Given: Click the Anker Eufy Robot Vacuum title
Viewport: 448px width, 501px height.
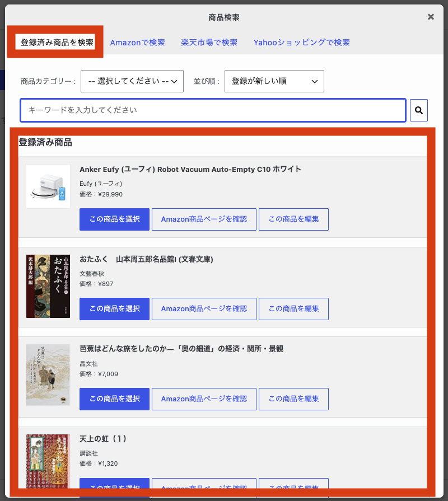Looking at the screenshot, I should pos(190,169).
